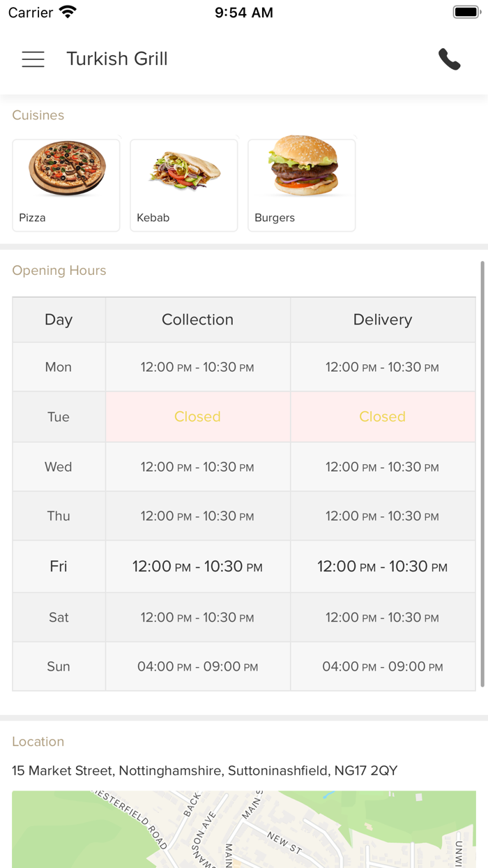This screenshot has width=488, height=868.
Task: Open the location map preview
Action: 244,829
